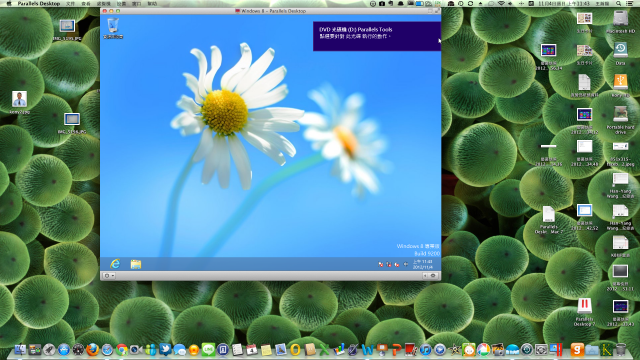Open Notification Center in the menu bar
The width and height of the screenshot is (640, 360).
(x=631, y=3)
